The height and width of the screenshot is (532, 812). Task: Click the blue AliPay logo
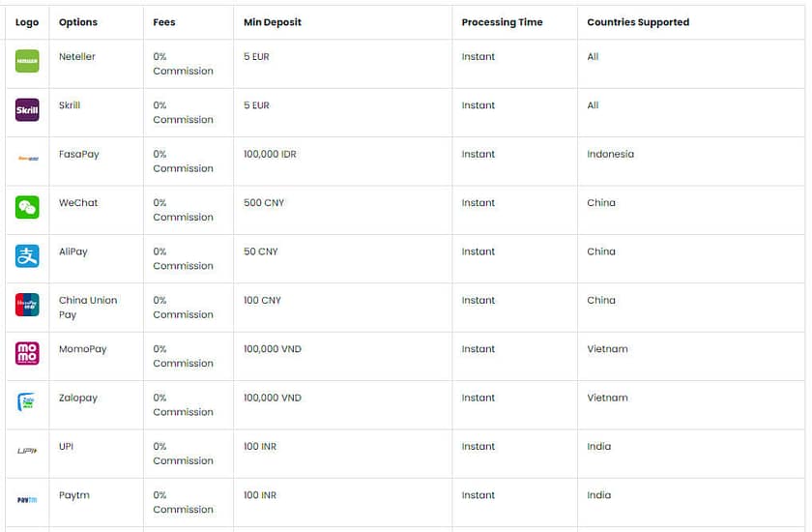point(27,256)
